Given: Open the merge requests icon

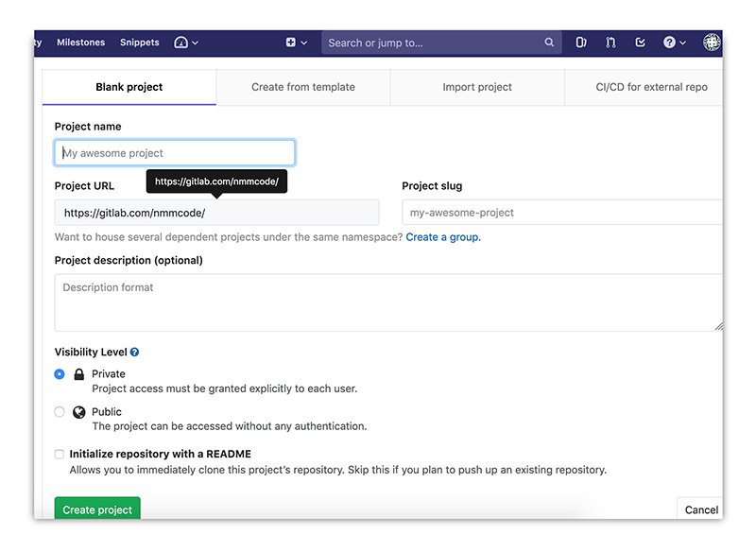Looking at the screenshot, I should click(x=610, y=43).
